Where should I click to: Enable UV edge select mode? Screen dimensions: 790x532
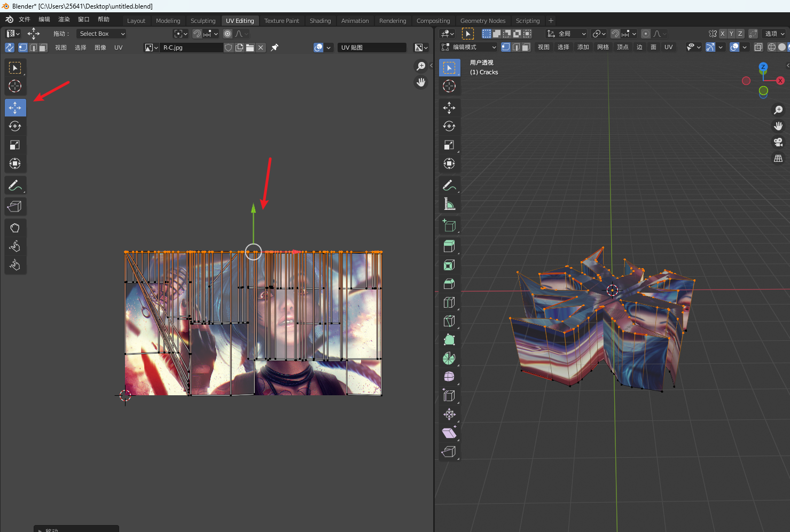[33, 48]
